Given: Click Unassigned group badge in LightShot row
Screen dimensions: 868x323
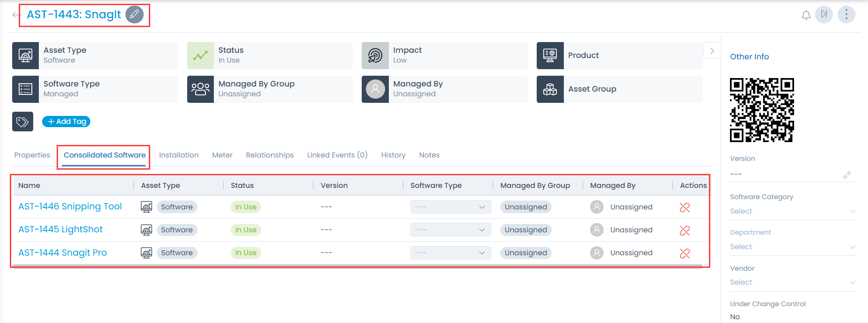Looking at the screenshot, I should pyautogui.click(x=526, y=230).
